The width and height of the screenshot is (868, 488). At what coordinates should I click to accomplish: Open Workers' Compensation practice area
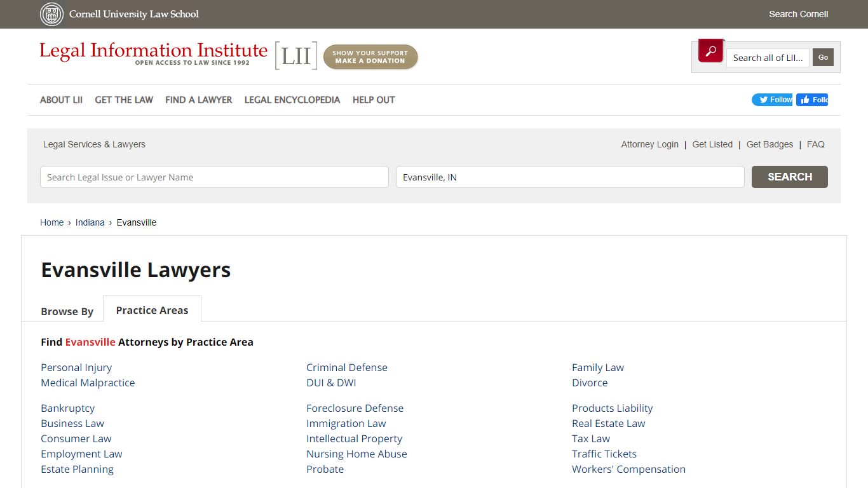coord(628,469)
